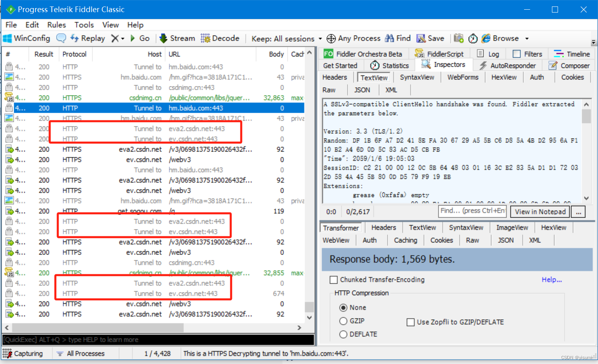Screen dimensions: 598x364
Task: Click the Remove X icon in toolbar
Action: point(115,38)
